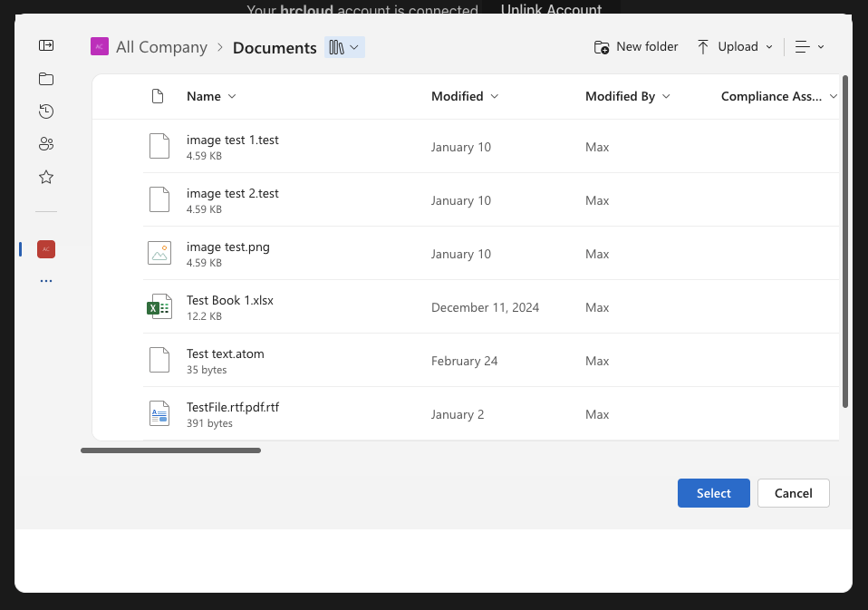Click the New folder button
The image size is (868, 610).
point(636,47)
